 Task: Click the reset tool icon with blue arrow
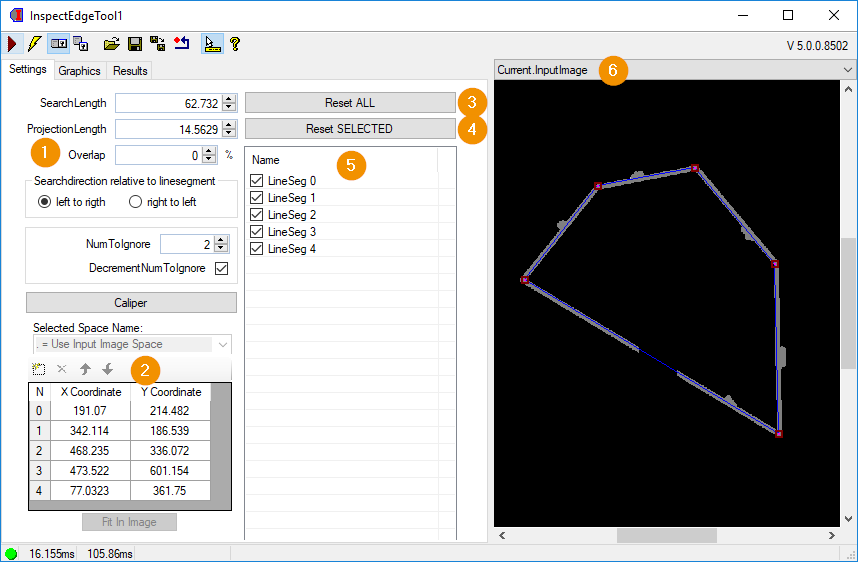[182, 43]
